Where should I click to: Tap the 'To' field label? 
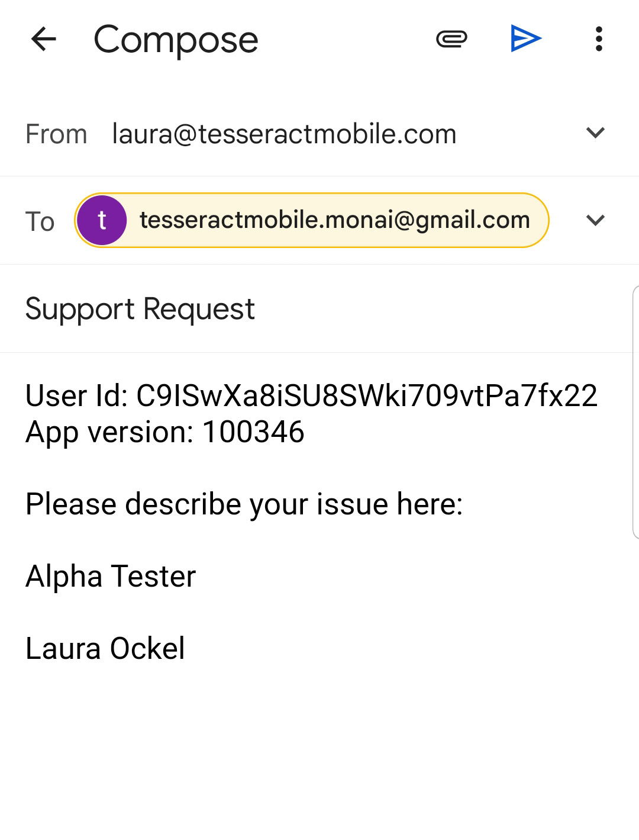pyautogui.click(x=40, y=221)
